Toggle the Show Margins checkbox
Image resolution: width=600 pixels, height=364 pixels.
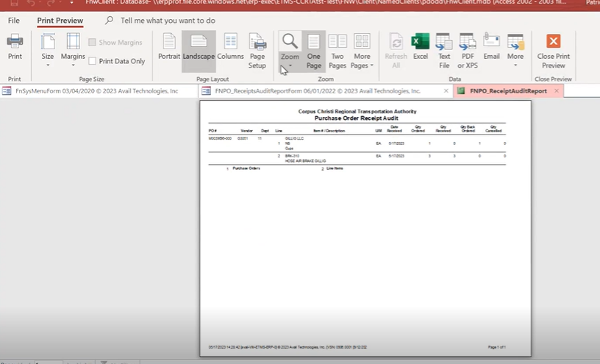(x=93, y=43)
